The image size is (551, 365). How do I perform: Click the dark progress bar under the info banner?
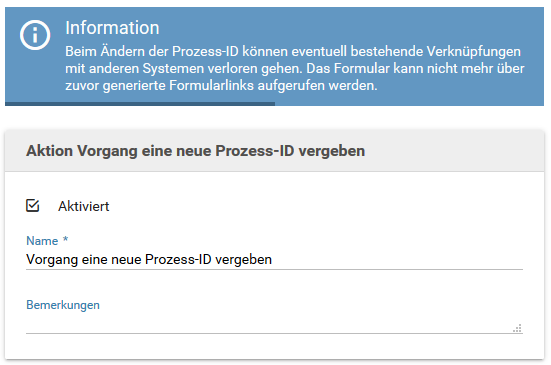(x=140, y=104)
